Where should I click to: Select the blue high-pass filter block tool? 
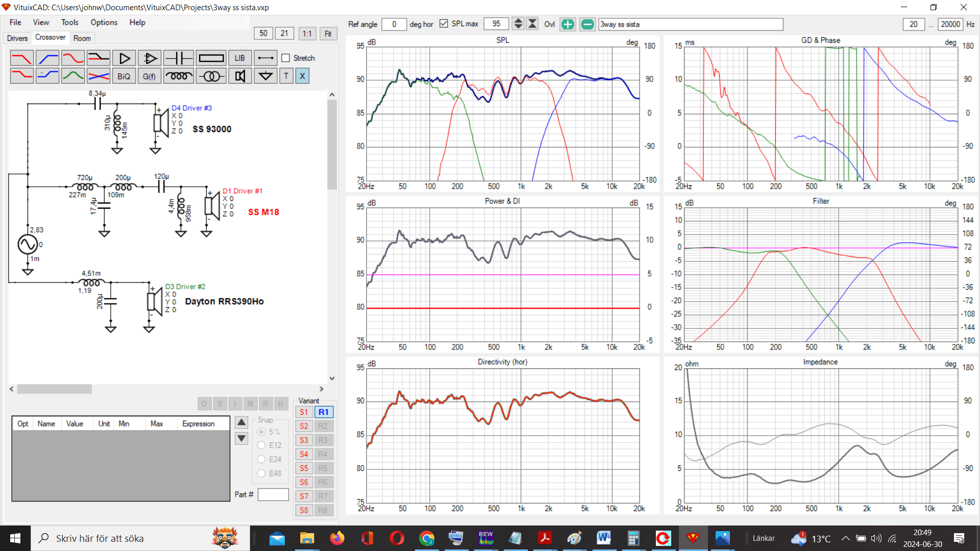pos(47,58)
